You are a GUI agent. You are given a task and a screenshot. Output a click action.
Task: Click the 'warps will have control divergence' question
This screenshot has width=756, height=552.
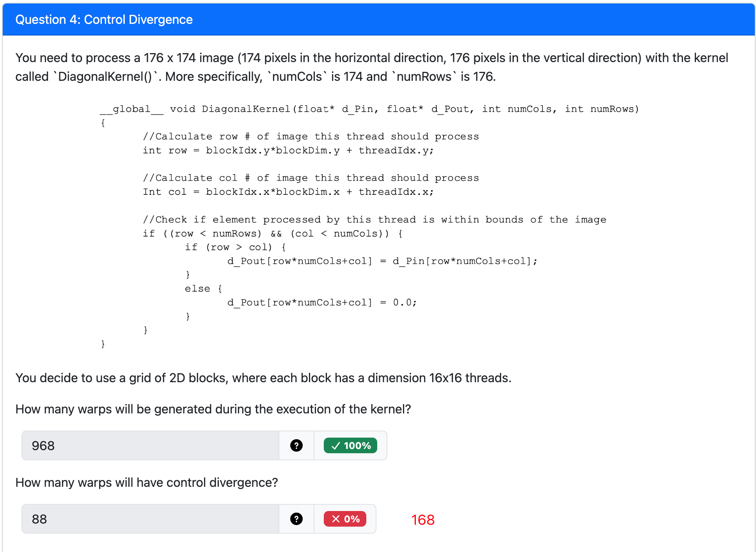(x=147, y=483)
